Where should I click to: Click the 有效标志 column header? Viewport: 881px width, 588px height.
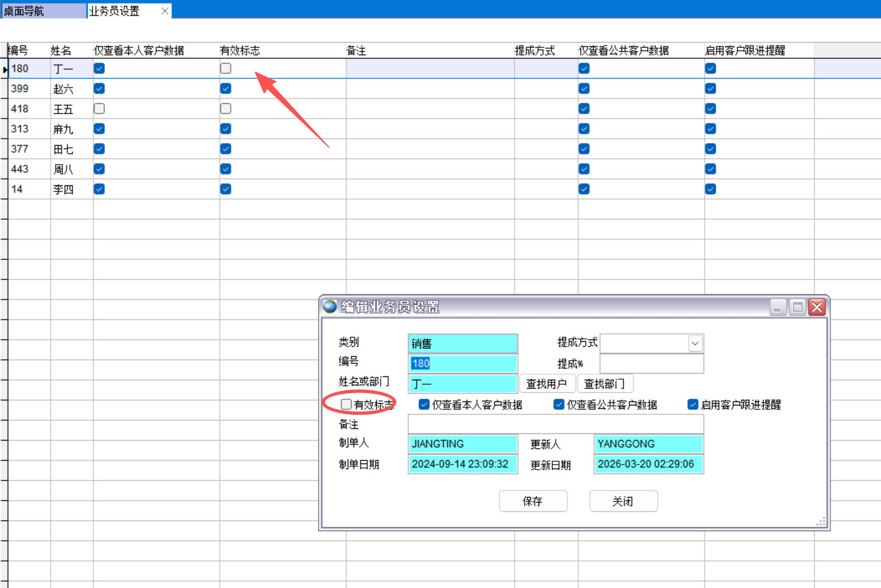240,50
